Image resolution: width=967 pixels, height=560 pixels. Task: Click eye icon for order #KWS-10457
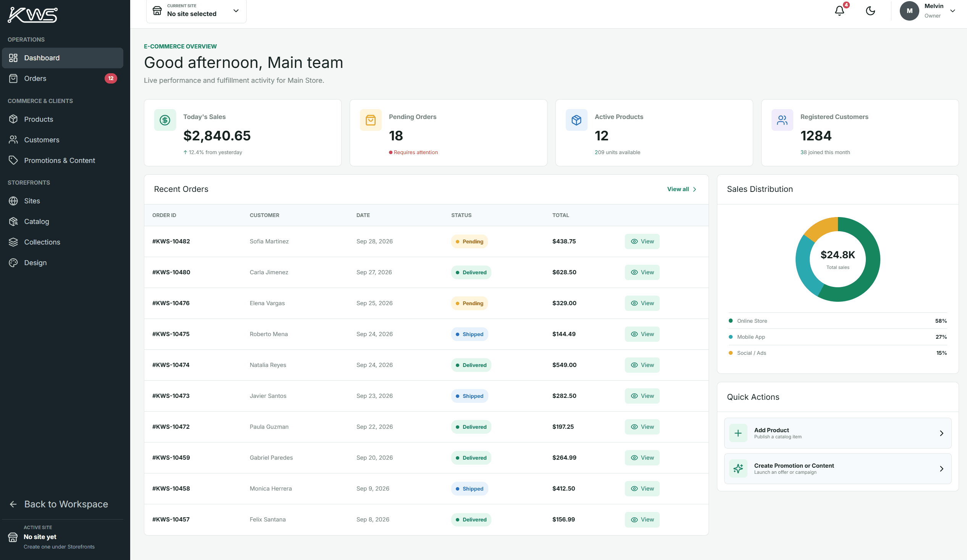click(634, 520)
